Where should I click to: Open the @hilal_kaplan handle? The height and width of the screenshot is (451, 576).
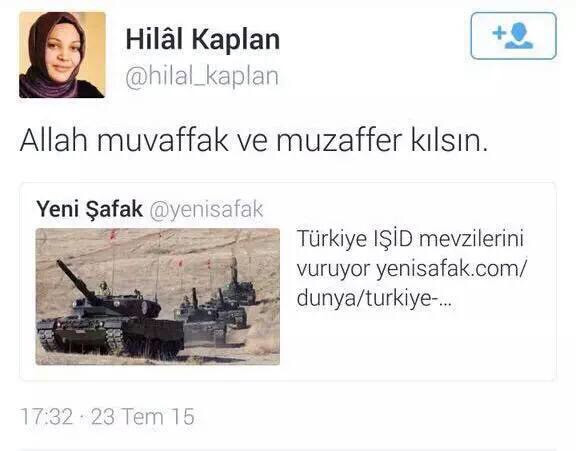point(202,76)
